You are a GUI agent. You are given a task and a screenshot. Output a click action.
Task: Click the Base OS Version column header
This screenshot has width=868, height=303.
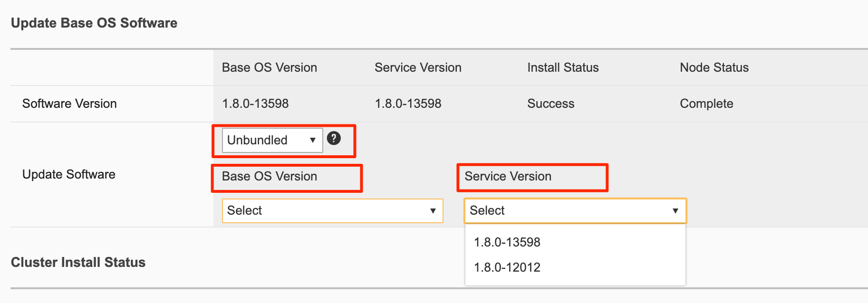[270, 67]
